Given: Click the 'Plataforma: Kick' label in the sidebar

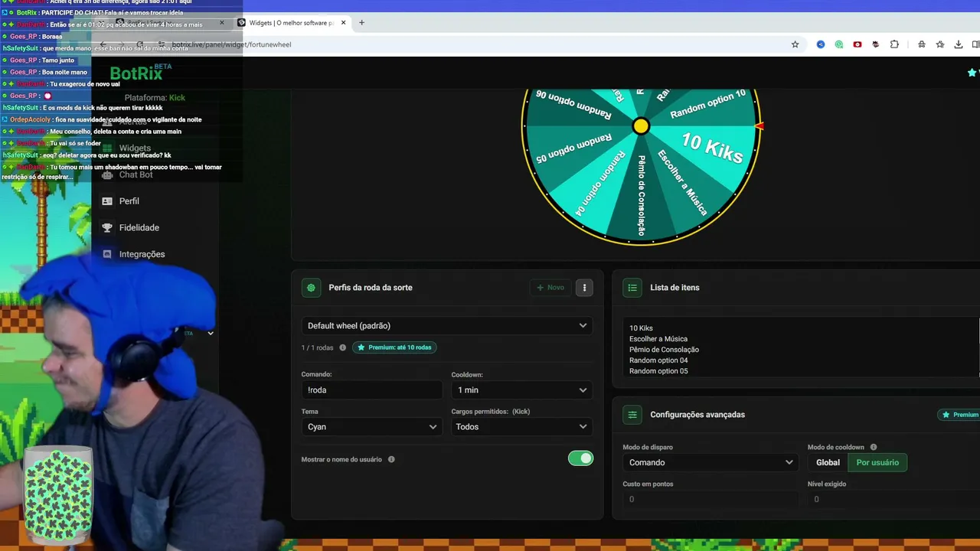Looking at the screenshot, I should coord(155,98).
